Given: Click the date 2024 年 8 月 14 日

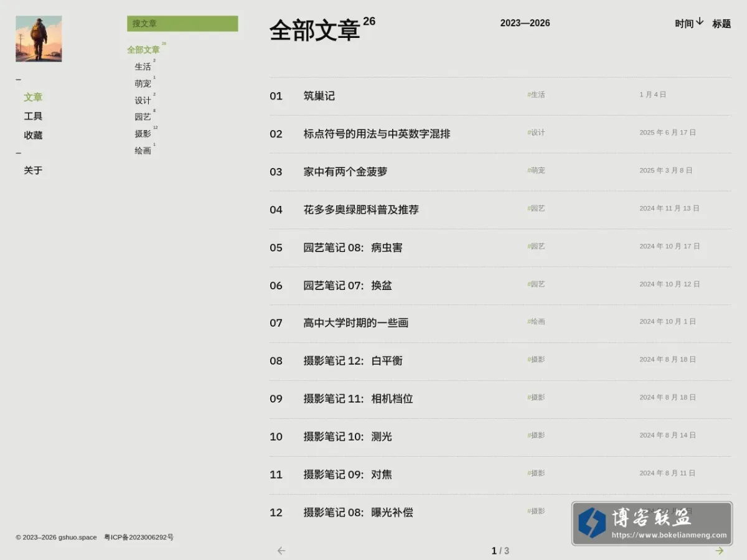Looking at the screenshot, I should pos(668,436).
